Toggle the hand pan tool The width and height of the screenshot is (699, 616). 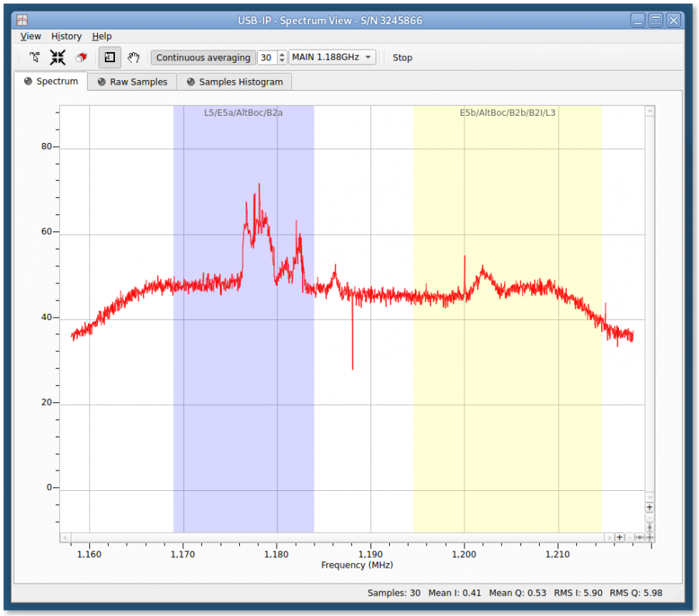click(x=133, y=57)
